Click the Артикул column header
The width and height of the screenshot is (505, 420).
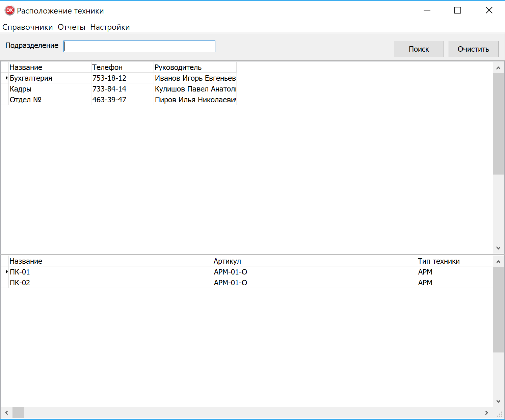pos(315,261)
